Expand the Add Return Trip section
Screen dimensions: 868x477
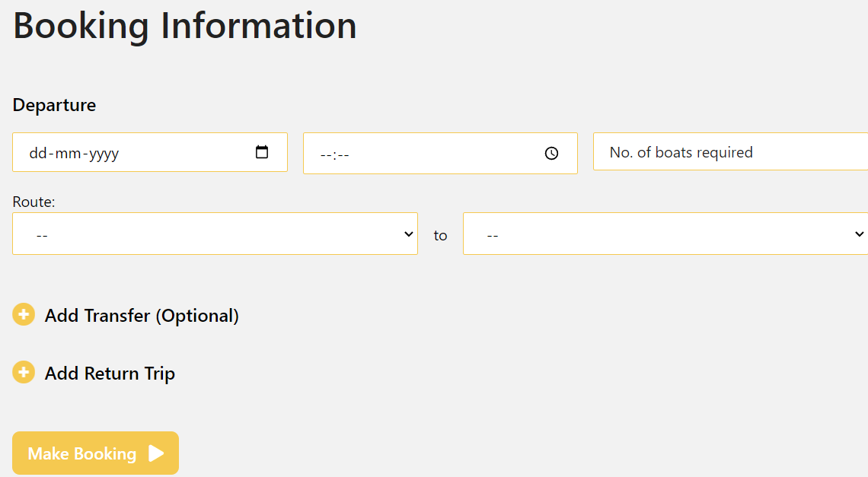click(110, 374)
